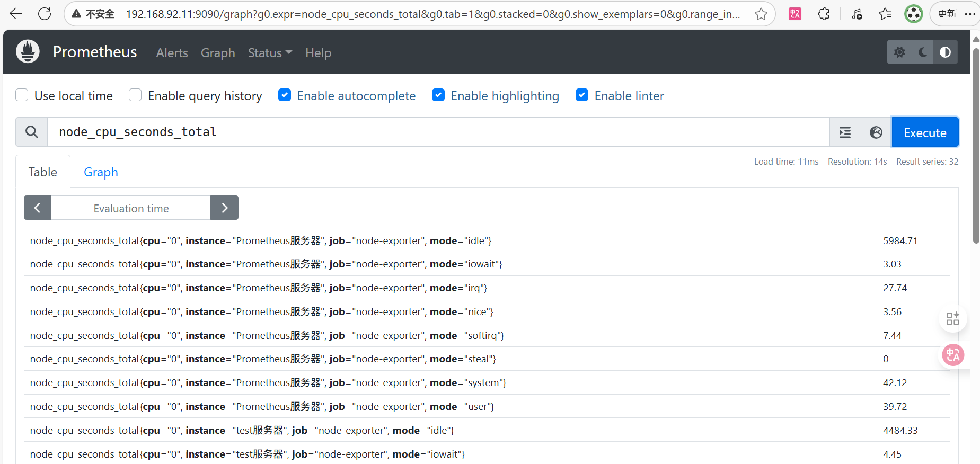Open the browser extensions puzzle icon
Image resolution: width=980 pixels, height=464 pixels.
pos(824,14)
